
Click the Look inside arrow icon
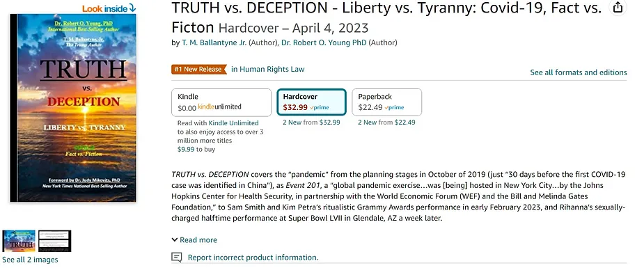(x=132, y=8)
